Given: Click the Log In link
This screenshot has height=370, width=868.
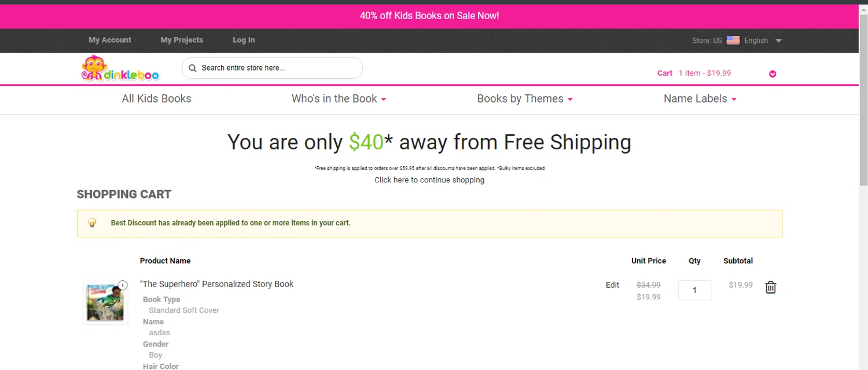Looking at the screenshot, I should pyautogui.click(x=244, y=40).
